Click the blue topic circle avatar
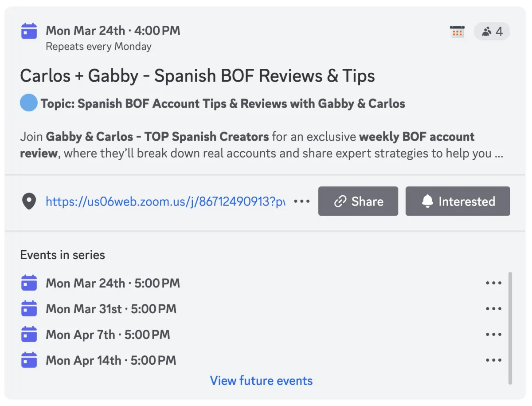 [x=29, y=102]
